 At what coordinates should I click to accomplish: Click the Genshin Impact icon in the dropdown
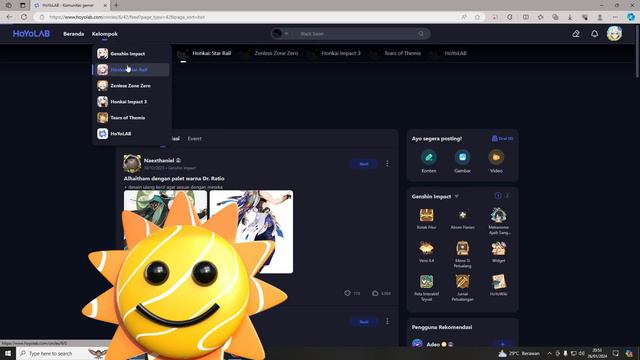click(x=102, y=53)
